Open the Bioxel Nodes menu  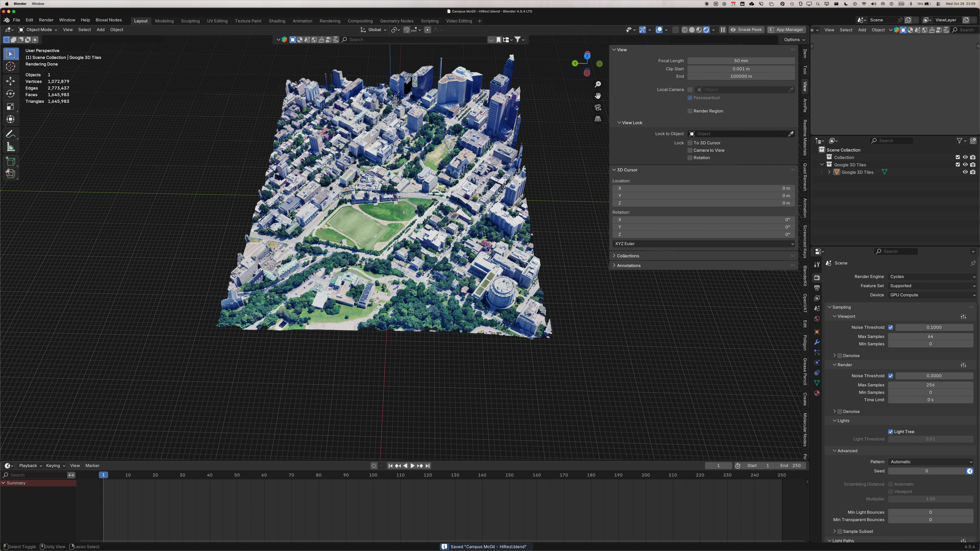pos(109,20)
